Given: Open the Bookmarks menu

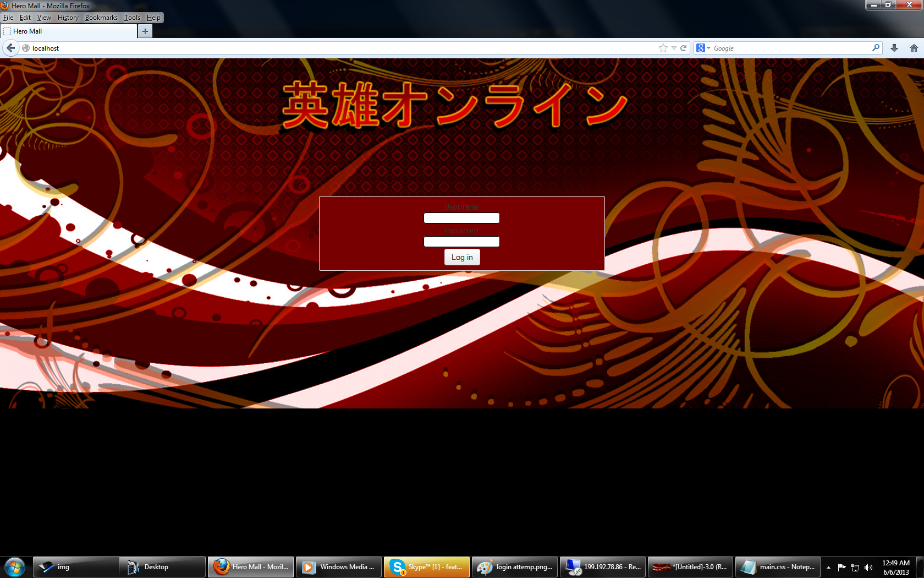Looking at the screenshot, I should click(x=101, y=18).
